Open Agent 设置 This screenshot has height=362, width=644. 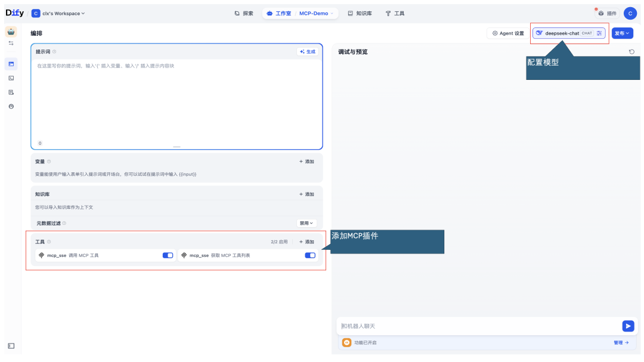[x=508, y=33]
